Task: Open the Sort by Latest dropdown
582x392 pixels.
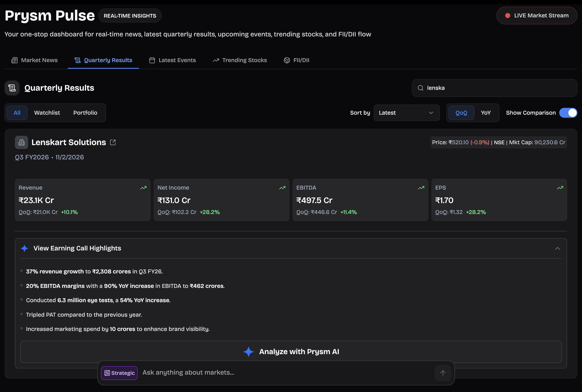Action: pos(406,113)
